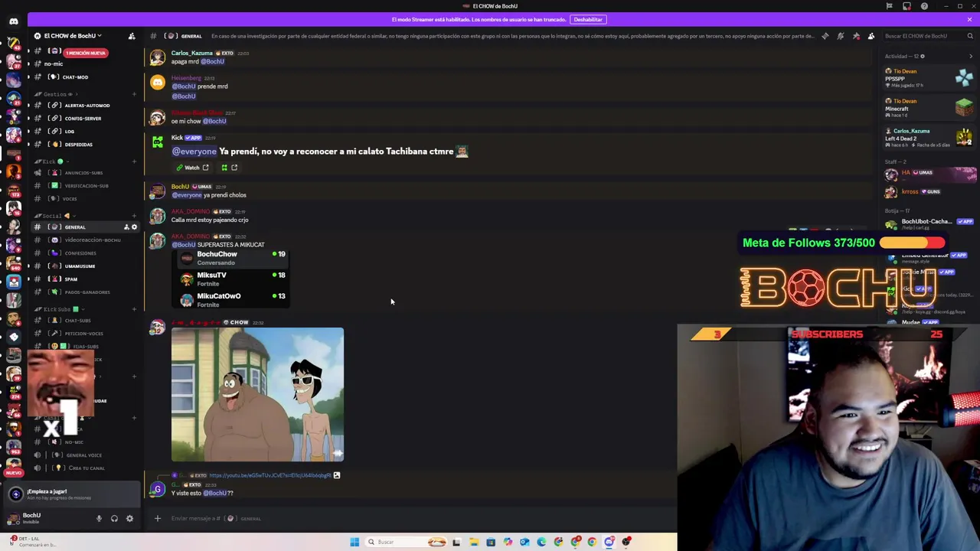Toggle the member list icon in header
Image resolution: width=980 pixels, height=551 pixels.
pyautogui.click(x=871, y=36)
